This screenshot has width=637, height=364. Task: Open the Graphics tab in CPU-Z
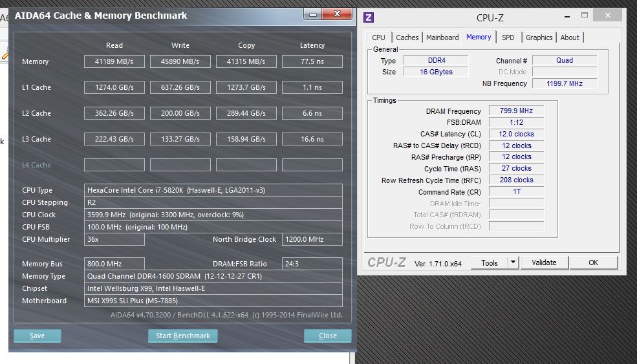tap(539, 37)
